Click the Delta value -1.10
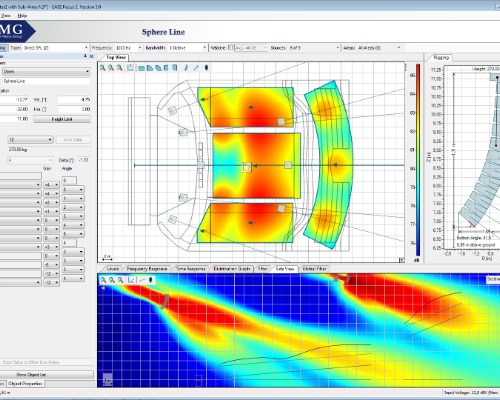 pos(84,160)
